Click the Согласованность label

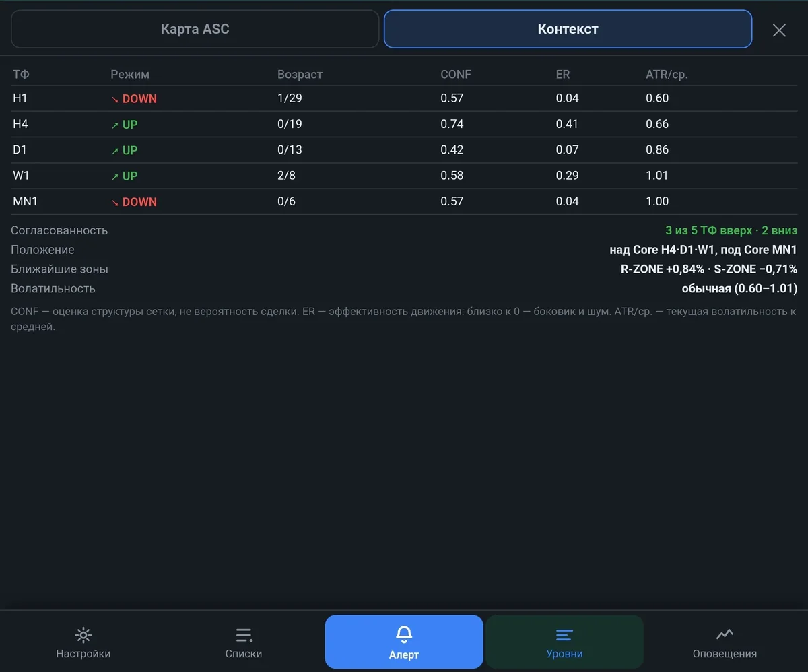click(59, 230)
